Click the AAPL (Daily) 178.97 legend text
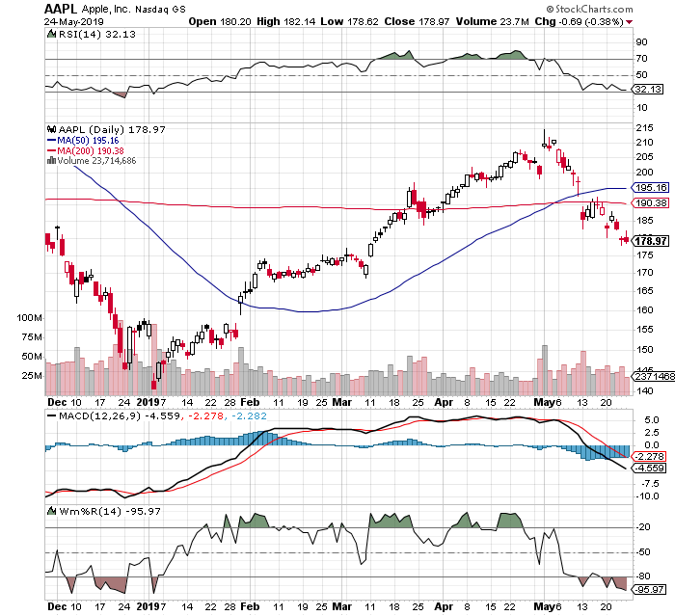675x616 pixels. (112, 129)
